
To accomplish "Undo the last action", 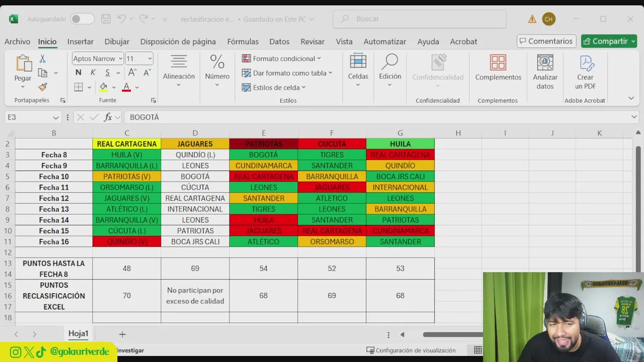I will [x=121, y=19].
